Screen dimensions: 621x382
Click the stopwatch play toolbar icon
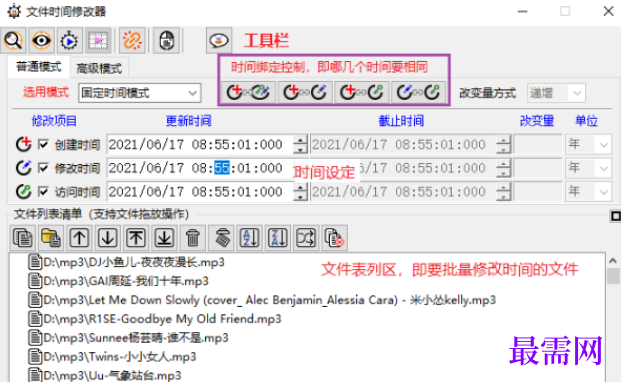point(70,40)
